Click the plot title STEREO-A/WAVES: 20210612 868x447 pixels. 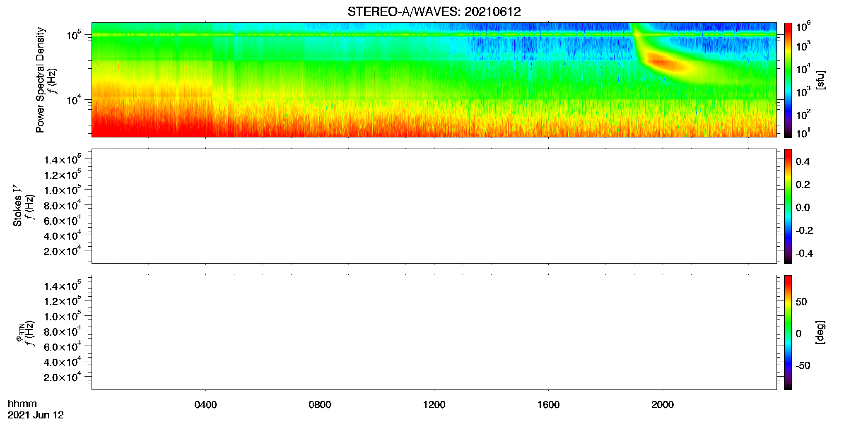pyautogui.click(x=434, y=12)
